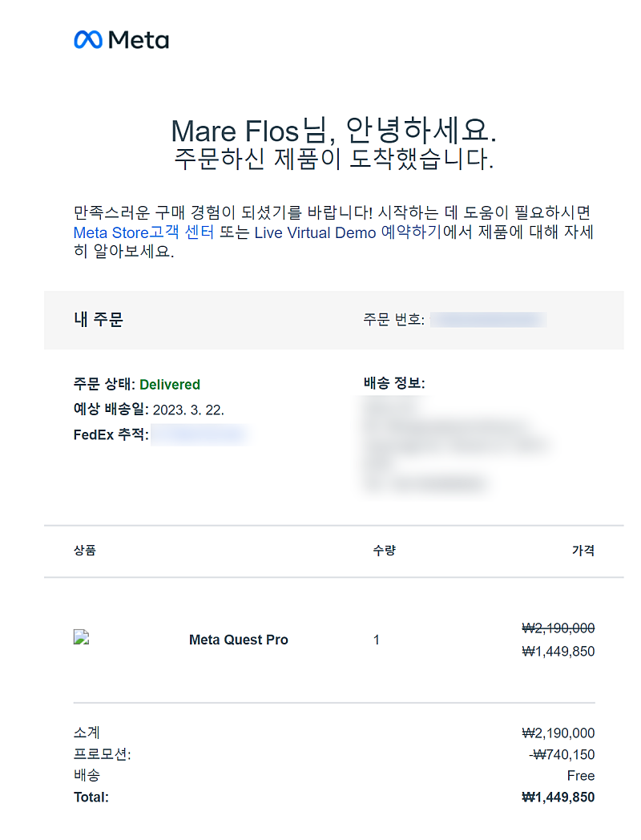Click the strikethrough ₩2,190,000 original price
Viewport: 641px width, 840px height.
(558, 628)
